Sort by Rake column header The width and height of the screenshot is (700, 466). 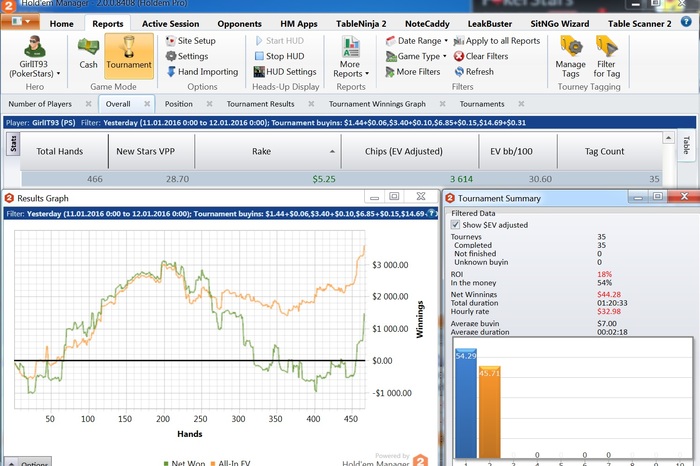(x=268, y=151)
